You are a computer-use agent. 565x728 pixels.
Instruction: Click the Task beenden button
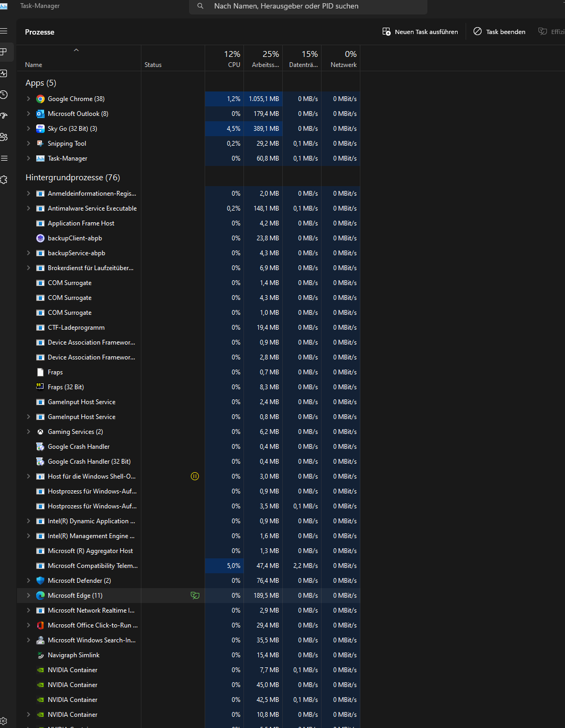(499, 31)
